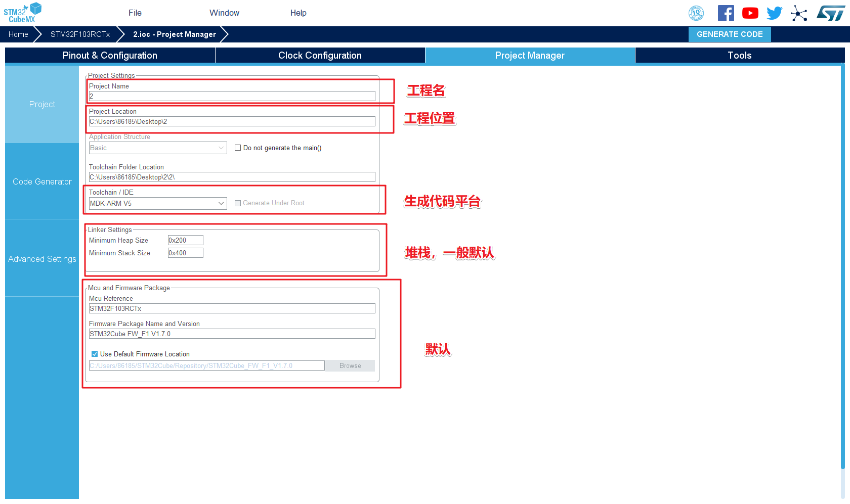850x504 pixels.
Task: Open the Facebook icon link
Action: point(726,13)
